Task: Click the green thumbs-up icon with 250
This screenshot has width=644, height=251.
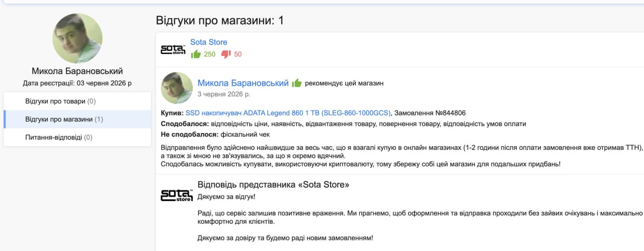Action: 196,54
